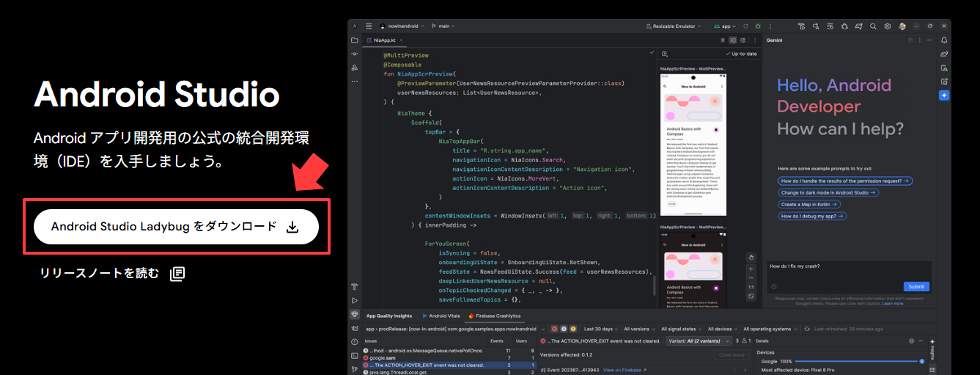Viewport: 980px width, 375px height.
Task: Click Submit in the Gemini panel
Action: (x=916, y=286)
